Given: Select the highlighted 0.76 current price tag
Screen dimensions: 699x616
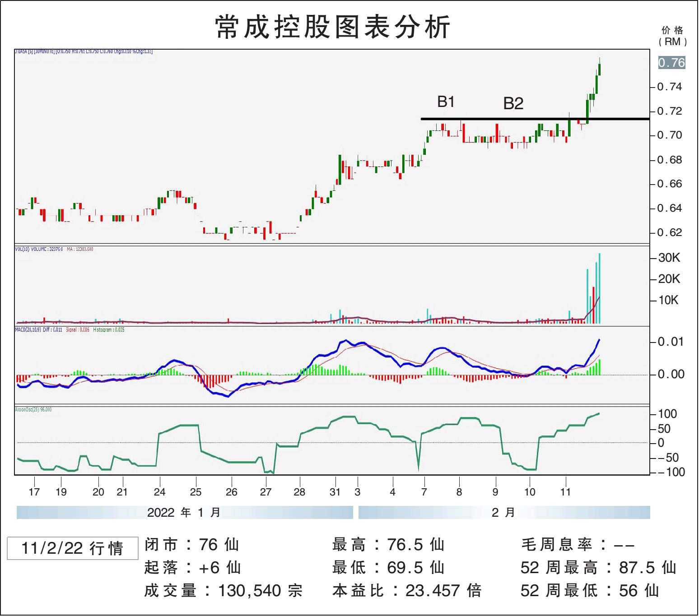Looking at the screenshot, I should point(671,62).
